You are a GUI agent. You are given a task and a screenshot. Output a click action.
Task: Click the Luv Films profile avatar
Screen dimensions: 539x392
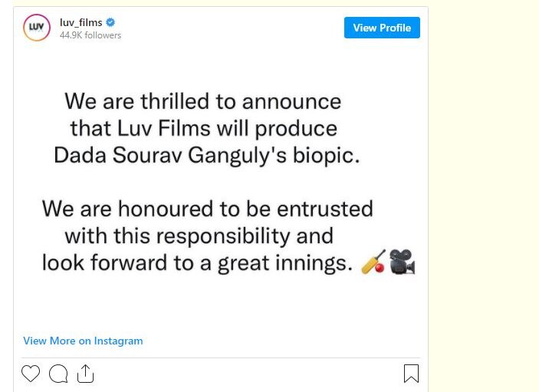pyautogui.click(x=36, y=28)
